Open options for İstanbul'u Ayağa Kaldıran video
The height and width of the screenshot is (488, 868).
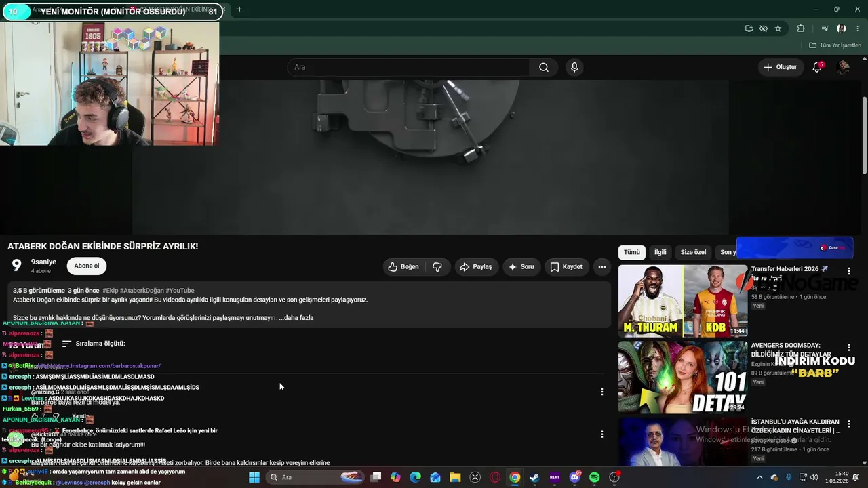pos(848,424)
